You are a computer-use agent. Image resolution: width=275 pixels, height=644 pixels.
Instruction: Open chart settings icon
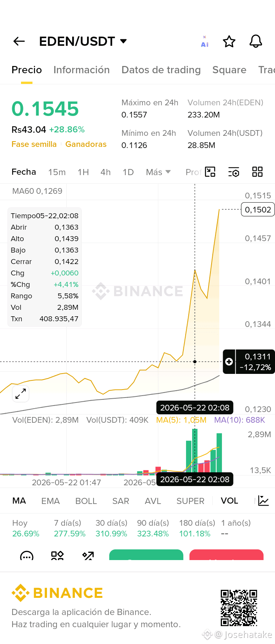[234, 172]
